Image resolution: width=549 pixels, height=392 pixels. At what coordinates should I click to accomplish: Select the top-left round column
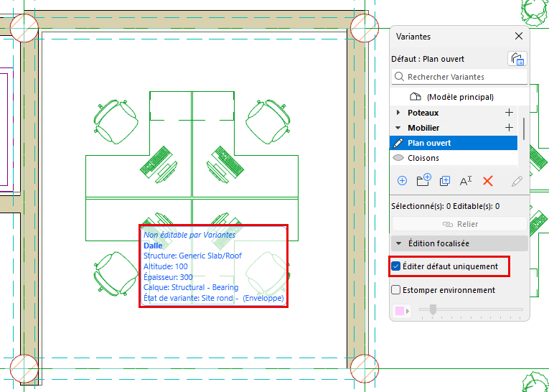(24, 28)
